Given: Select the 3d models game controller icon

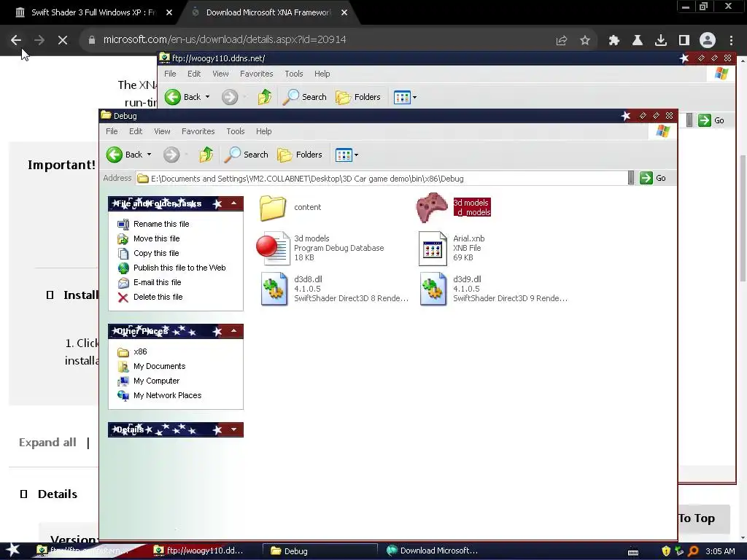Looking at the screenshot, I should [432, 208].
